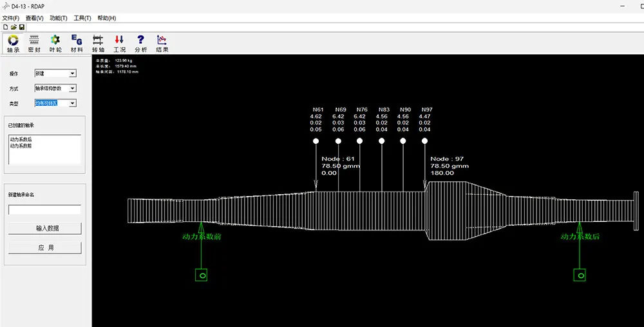Open the 方式 dropdown showing 轴承结构参数
Image resolution: width=644 pixels, height=327 pixels.
point(55,88)
